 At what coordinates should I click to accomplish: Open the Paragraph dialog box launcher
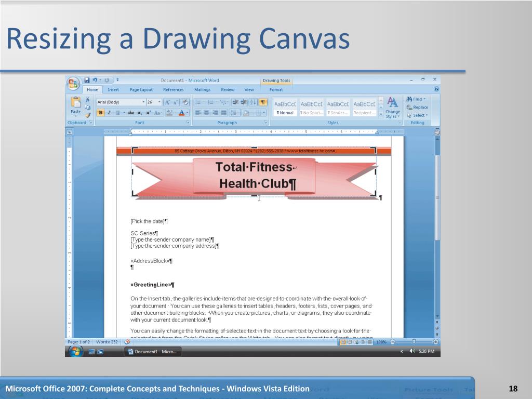(265, 123)
